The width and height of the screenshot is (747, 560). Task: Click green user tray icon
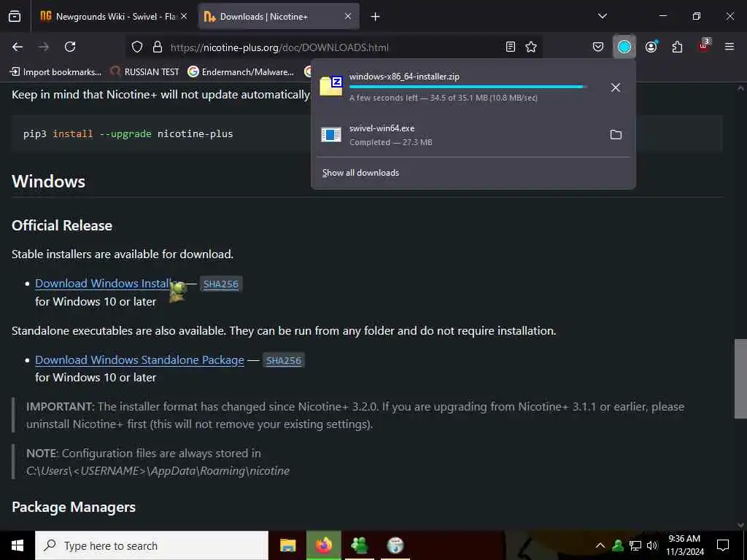click(x=618, y=545)
